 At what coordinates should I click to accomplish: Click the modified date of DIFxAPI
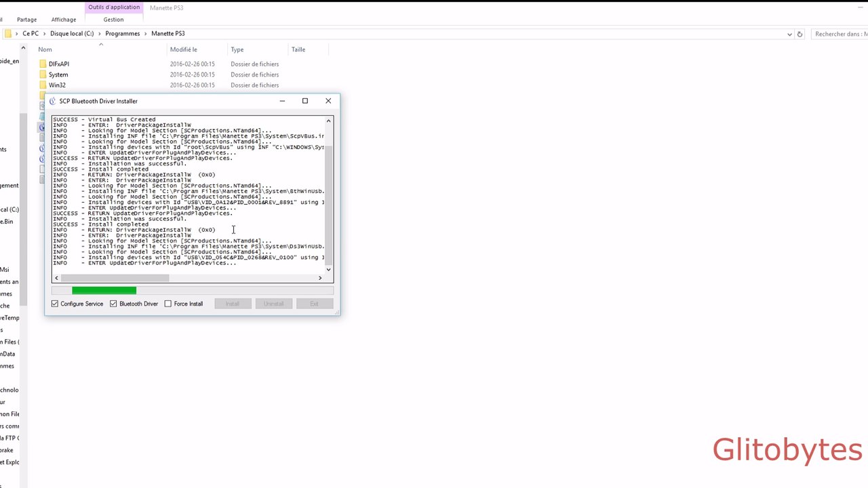click(192, 64)
